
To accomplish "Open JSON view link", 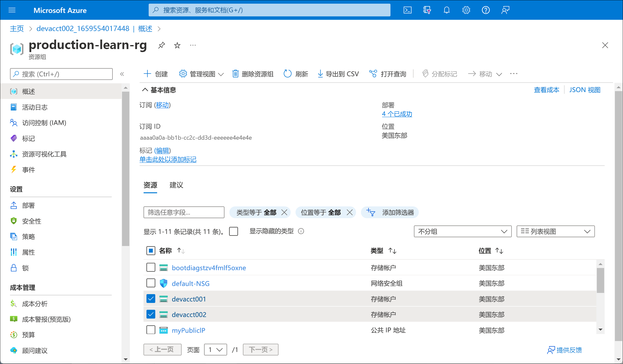I will (585, 90).
